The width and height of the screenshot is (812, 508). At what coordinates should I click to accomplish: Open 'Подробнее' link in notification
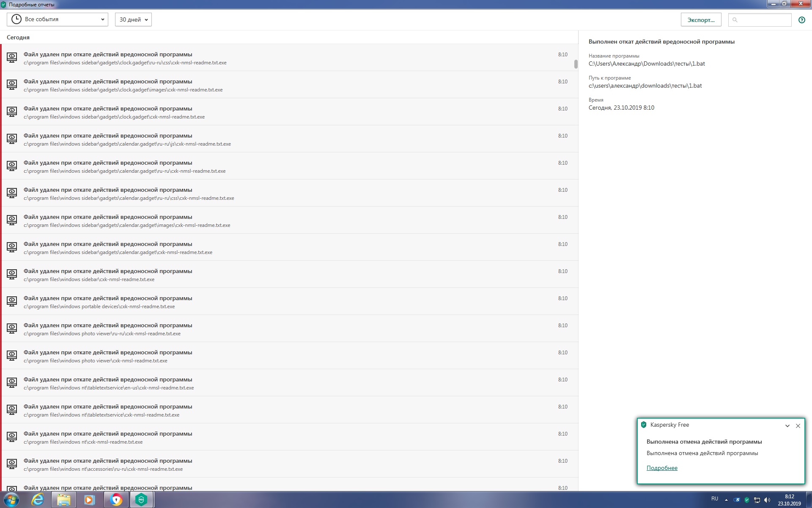point(662,468)
